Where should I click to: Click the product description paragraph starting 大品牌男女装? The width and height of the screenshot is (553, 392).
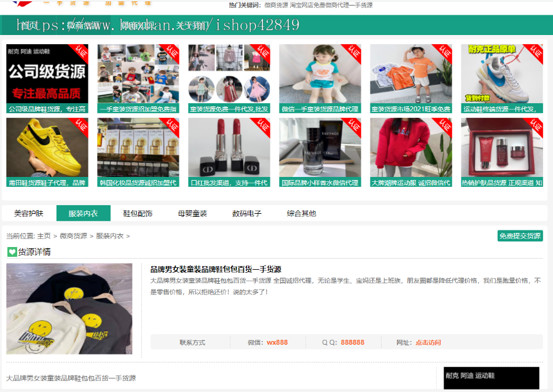coord(345,286)
